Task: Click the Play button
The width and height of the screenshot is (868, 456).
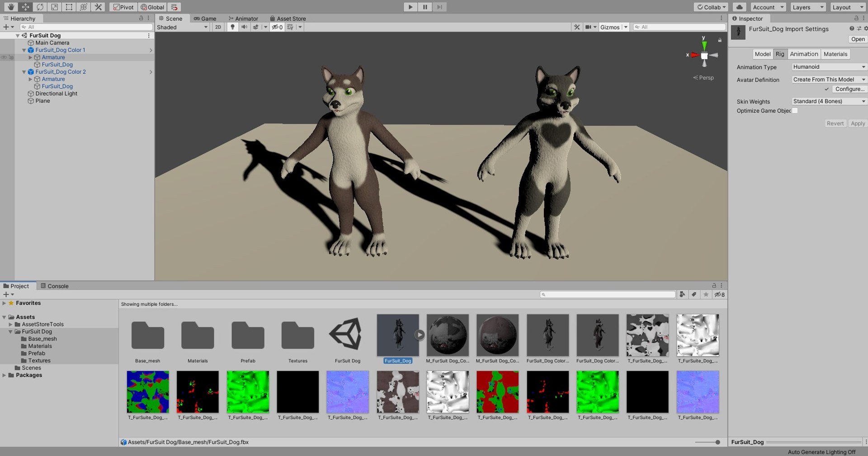Action: [410, 7]
